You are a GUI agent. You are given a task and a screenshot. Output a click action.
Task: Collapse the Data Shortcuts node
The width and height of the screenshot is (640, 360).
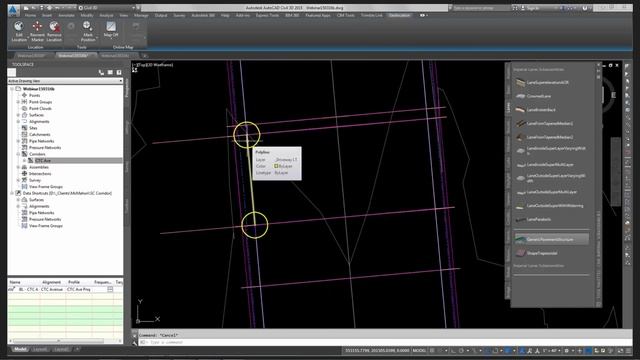tap(12, 193)
